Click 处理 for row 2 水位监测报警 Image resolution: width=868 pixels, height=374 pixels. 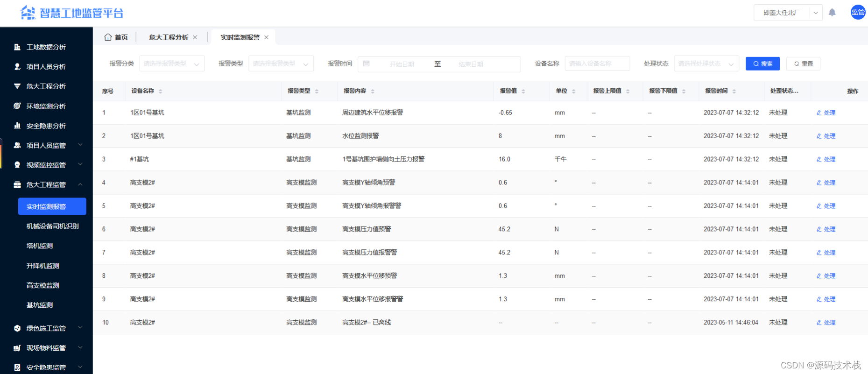tap(826, 136)
